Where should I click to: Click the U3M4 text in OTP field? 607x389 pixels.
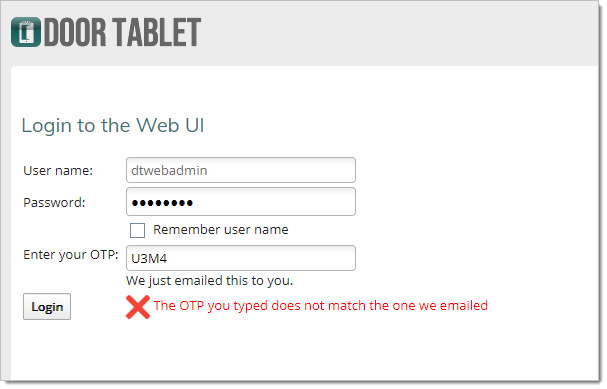(149, 259)
